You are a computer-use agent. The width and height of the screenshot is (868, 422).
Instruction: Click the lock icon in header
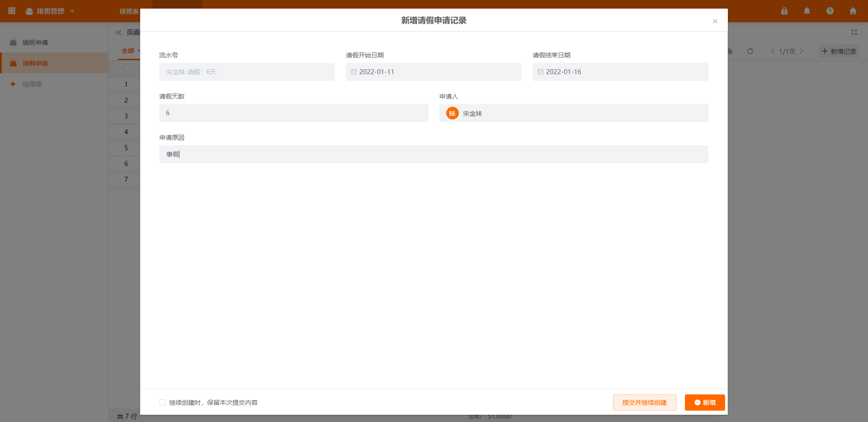[784, 11]
